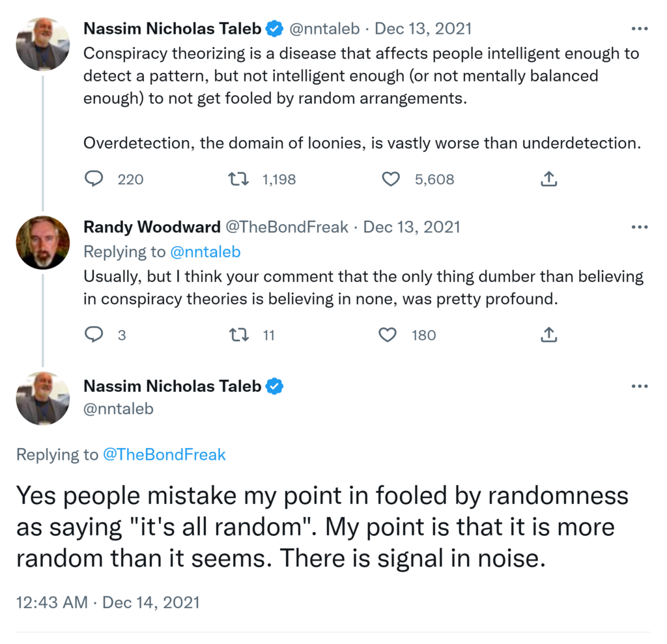View Taleb's avatar on first tweet
The height and width of the screenshot is (644, 667).
42,44
